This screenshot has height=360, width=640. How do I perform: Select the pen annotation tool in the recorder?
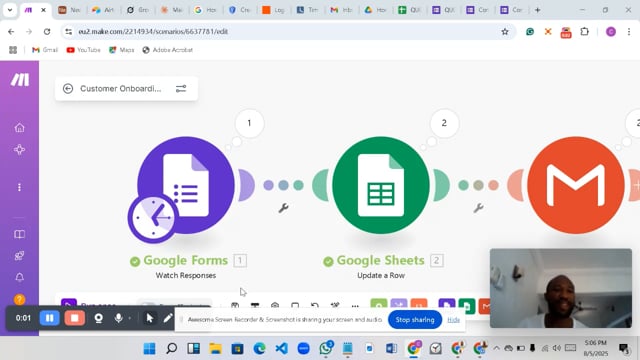pos(168,318)
